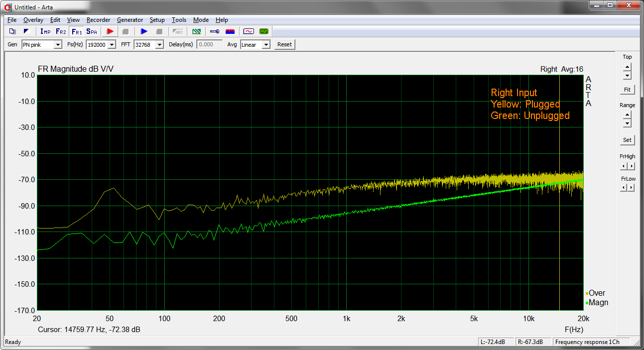
Task: Expand the Fs(Hz) sampling rate dropdown
Action: (112, 45)
